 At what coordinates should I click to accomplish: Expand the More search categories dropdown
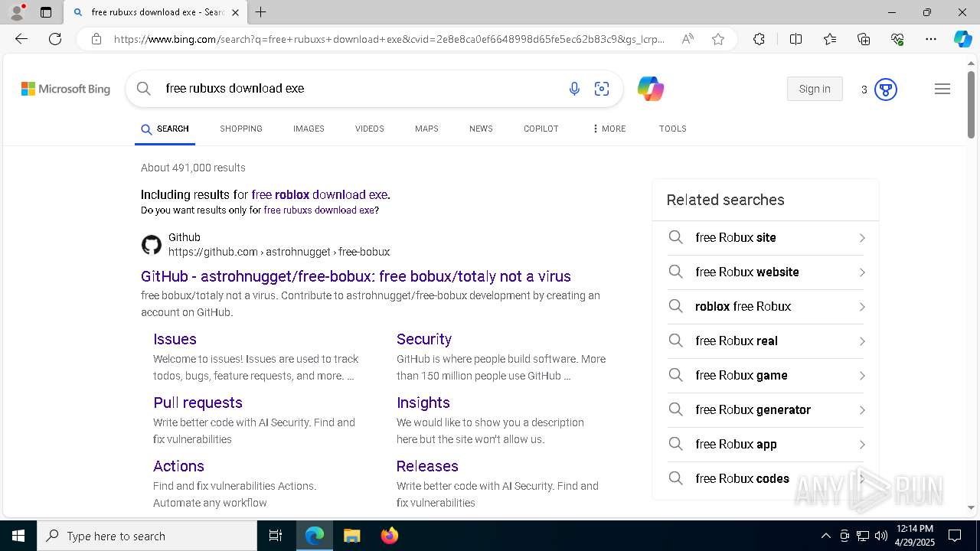[609, 129]
